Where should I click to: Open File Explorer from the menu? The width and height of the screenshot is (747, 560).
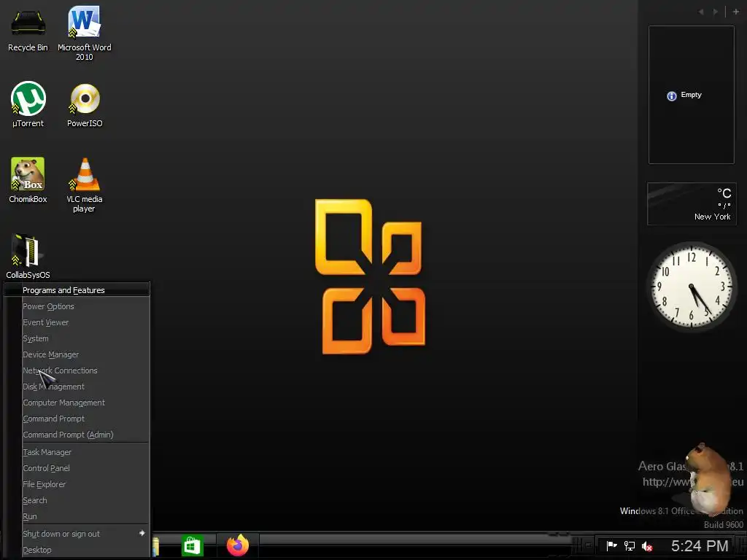tap(77, 484)
